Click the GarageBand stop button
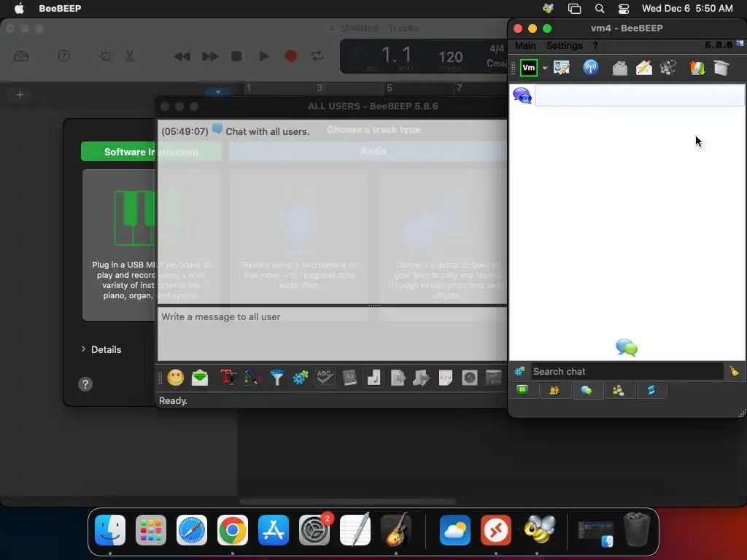 pyautogui.click(x=236, y=56)
